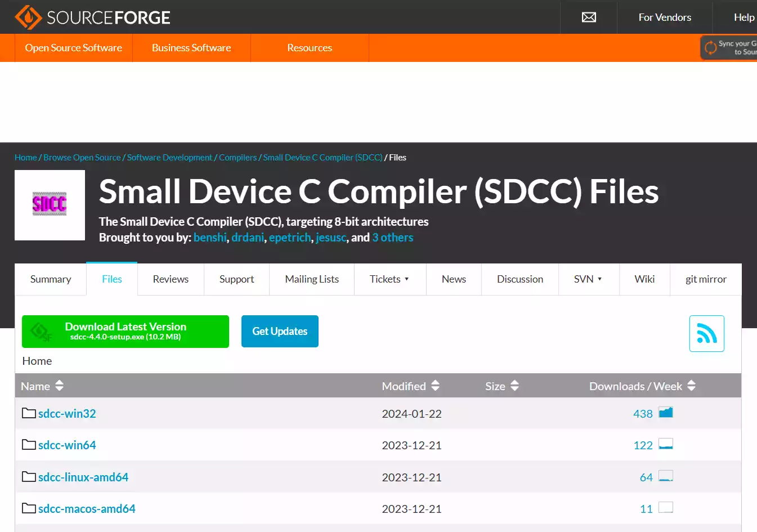This screenshot has width=757, height=532.
Task: Click the 64 downloads count
Action: pyautogui.click(x=646, y=477)
